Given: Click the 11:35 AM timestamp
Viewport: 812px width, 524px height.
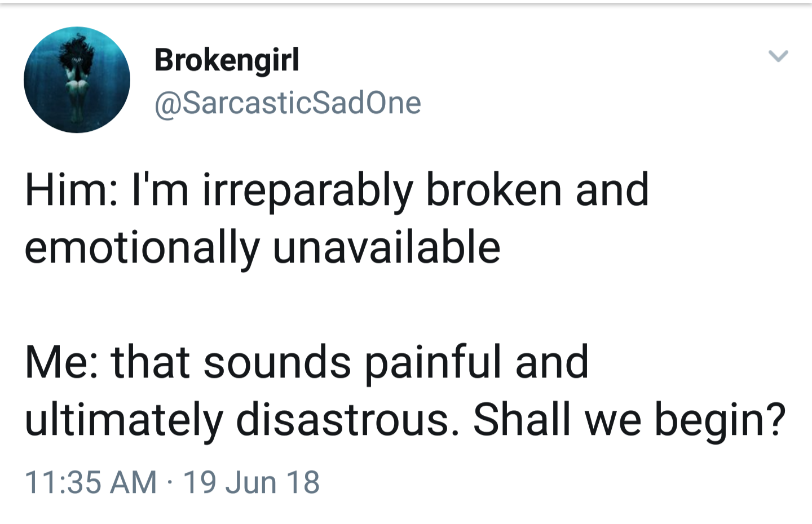Looking at the screenshot, I should click(91, 482).
